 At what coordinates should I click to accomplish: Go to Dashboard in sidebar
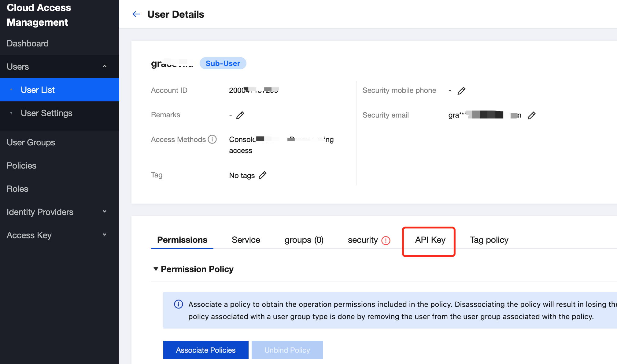[28, 43]
